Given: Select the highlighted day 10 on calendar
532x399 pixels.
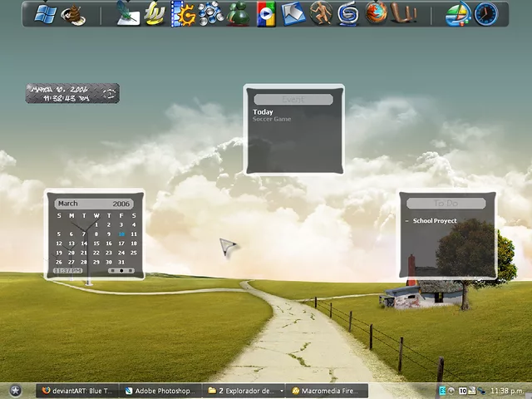Looking at the screenshot, I should pyautogui.click(x=121, y=234).
